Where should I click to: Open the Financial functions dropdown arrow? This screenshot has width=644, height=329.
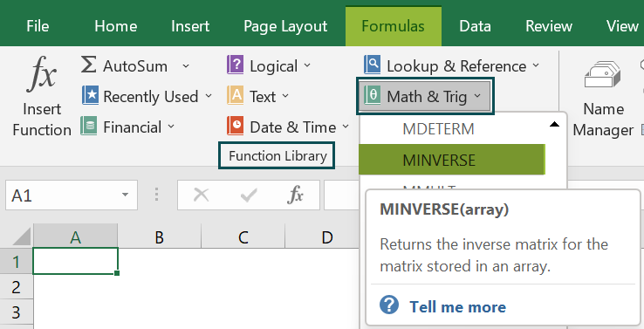click(171, 127)
